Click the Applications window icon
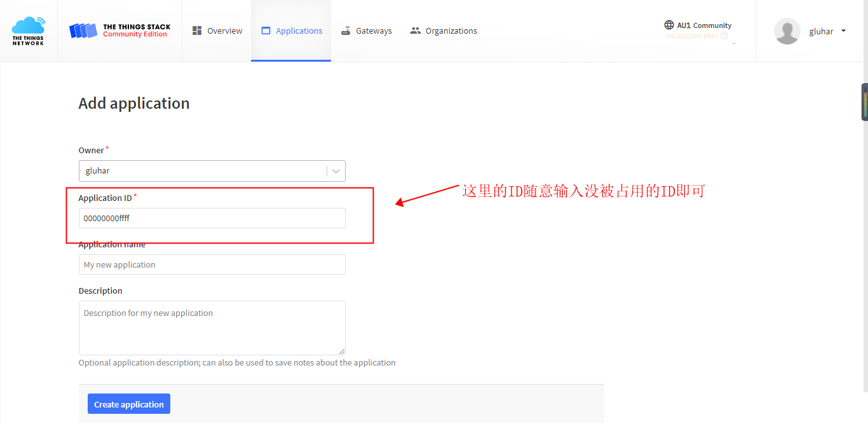868x424 pixels. pyautogui.click(x=266, y=31)
